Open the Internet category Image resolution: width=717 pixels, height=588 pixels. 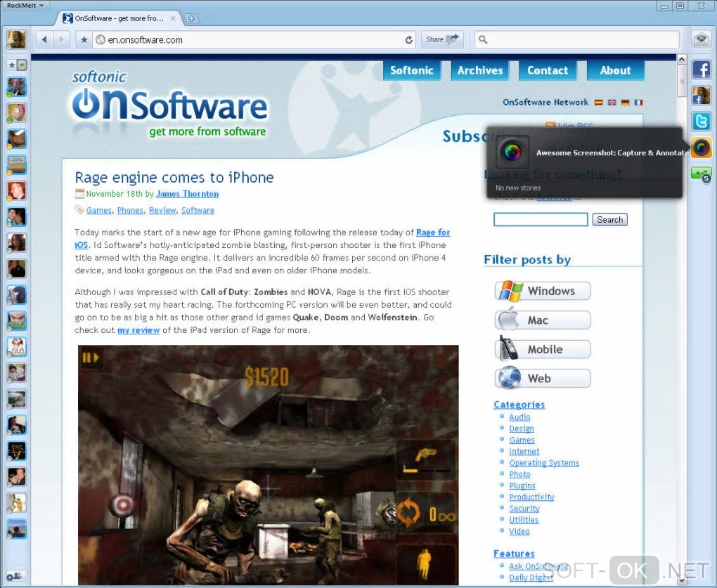click(524, 451)
